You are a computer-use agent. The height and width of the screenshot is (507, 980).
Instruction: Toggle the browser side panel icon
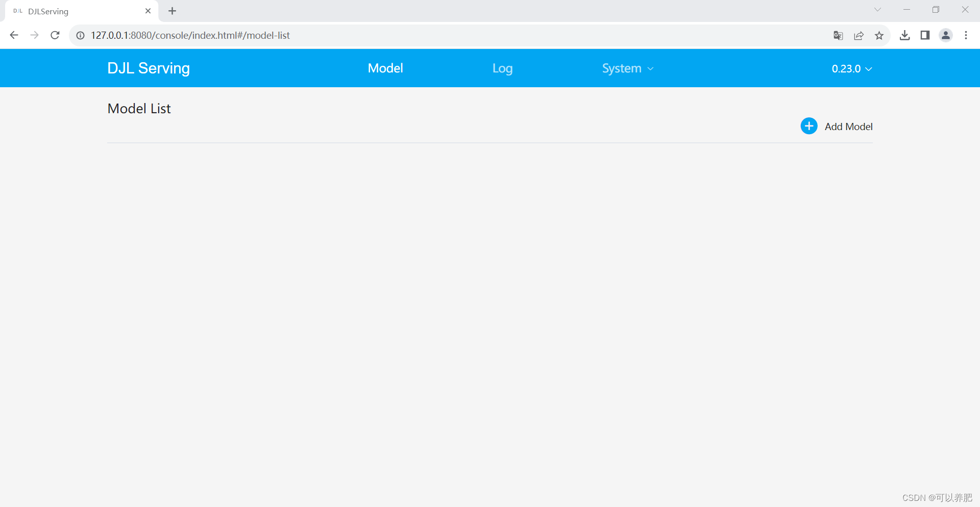[925, 35]
